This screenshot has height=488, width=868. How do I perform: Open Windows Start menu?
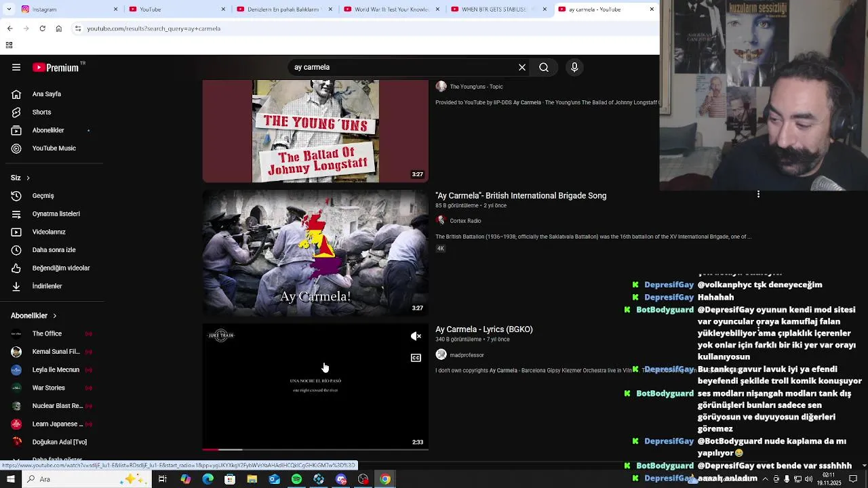tap(10, 479)
